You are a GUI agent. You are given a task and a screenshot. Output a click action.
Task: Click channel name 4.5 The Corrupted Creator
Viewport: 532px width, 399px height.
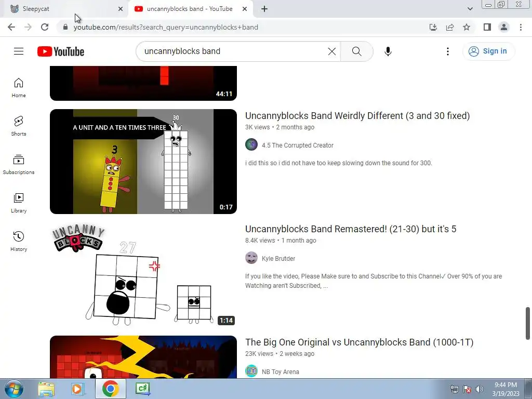coord(298,145)
